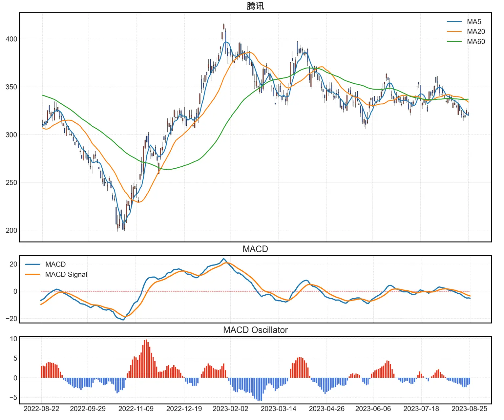The image size is (504, 420).
Task: Click the 400 price axis label
Action: 11,39
